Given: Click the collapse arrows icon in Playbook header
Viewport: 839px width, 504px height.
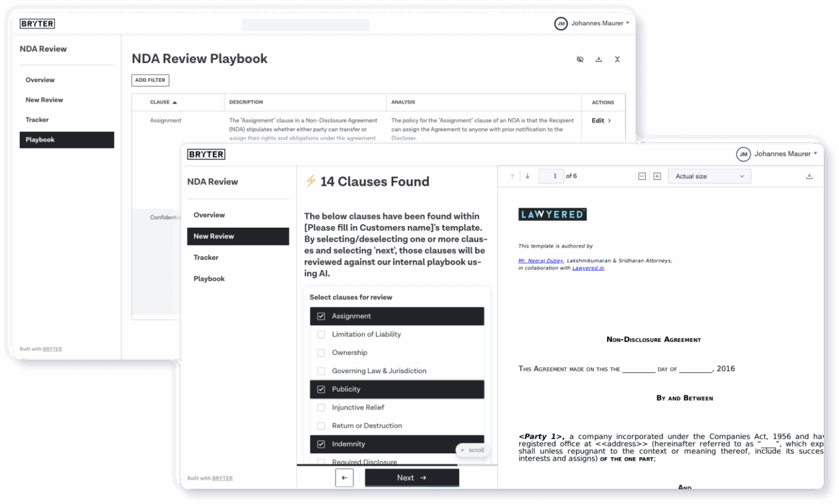Looking at the screenshot, I should 617,59.
